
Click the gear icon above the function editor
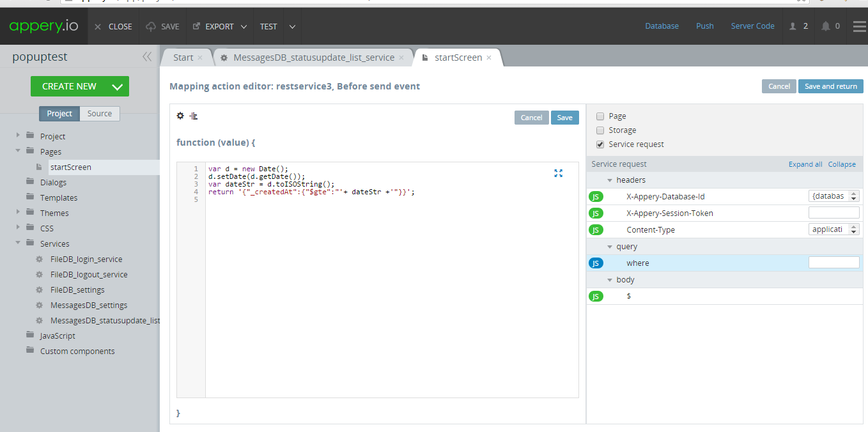pos(180,116)
